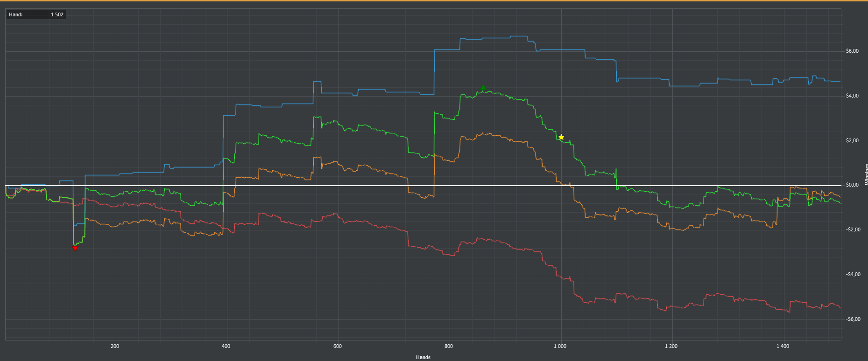868x361 pixels.
Task: Select the 600 tick label on horizontal axis
Action: [x=338, y=346]
